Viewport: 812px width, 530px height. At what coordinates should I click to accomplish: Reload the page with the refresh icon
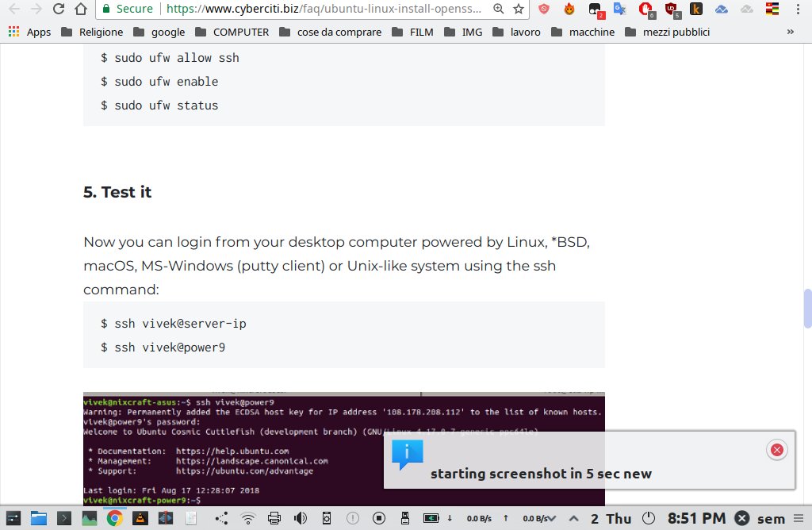point(59,9)
